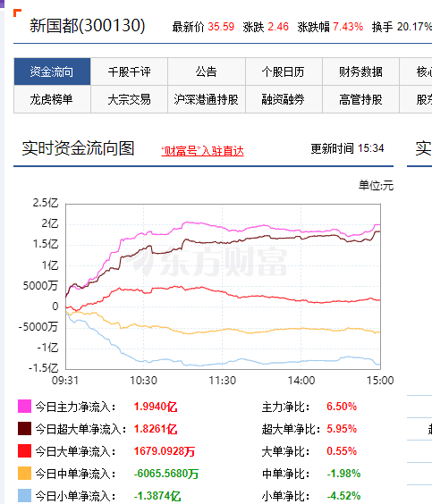Click the dark brown 超大单净流入 legend swatch
The height and width of the screenshot is (504, 432).
point(24,428)
